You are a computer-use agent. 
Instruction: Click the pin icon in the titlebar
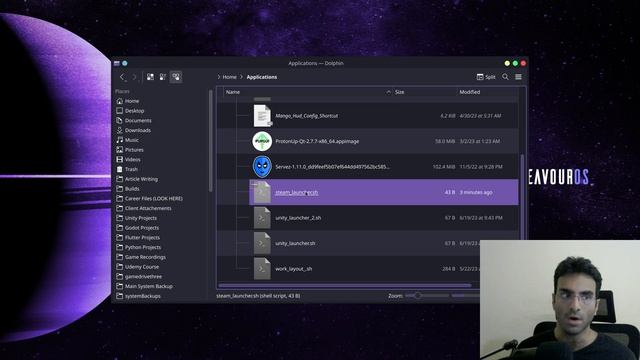pyautogui.click(x=125, y=63)
